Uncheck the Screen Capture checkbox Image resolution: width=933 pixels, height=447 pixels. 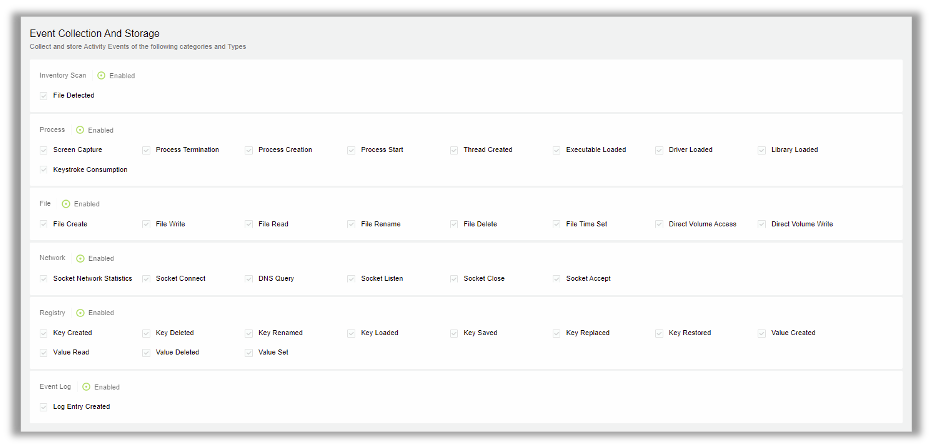point(44,150)
